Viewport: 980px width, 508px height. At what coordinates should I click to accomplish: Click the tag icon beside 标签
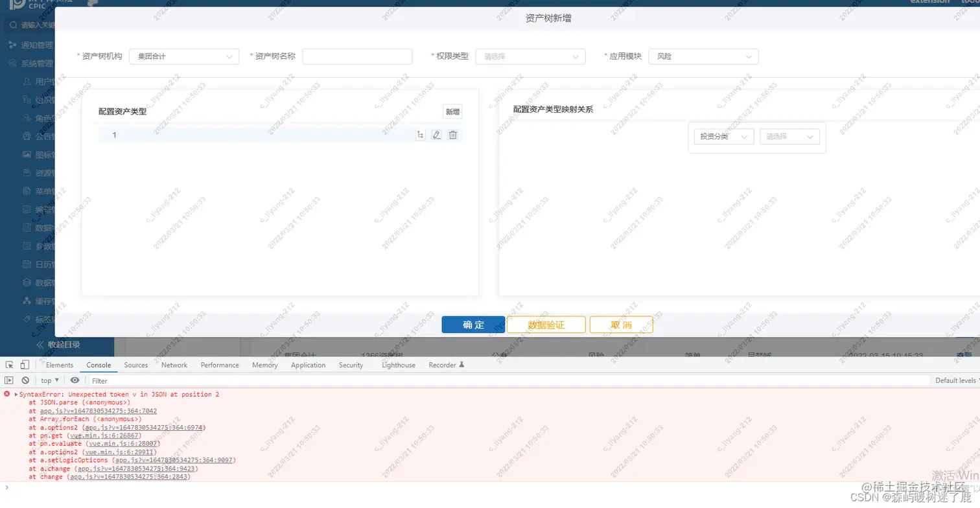[x=27, y=319]
